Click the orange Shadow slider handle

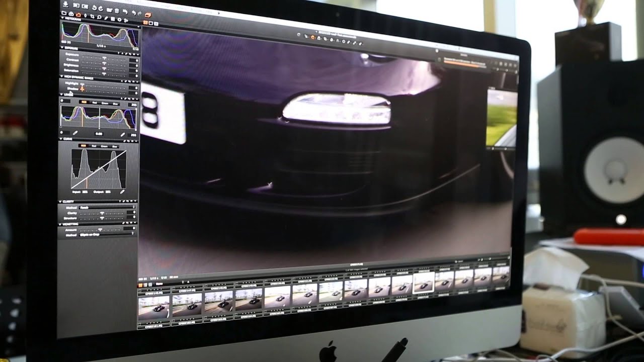point(82,89)
